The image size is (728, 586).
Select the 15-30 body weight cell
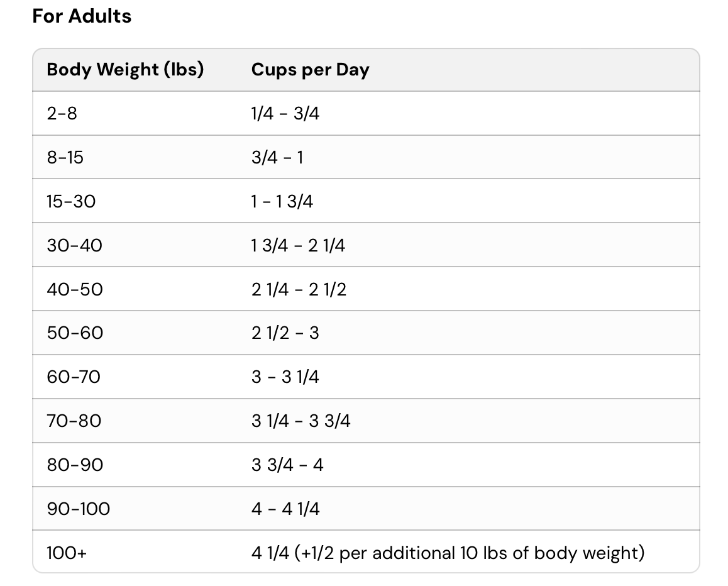pos(71,201)
